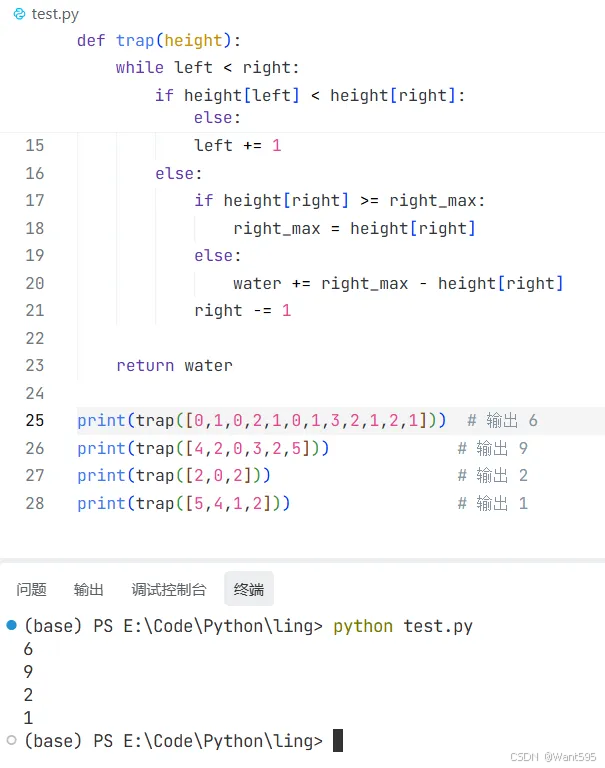Screen dimensions: 605x768
Task: Click line number 15 in gutter
Action: pos(35,145)
